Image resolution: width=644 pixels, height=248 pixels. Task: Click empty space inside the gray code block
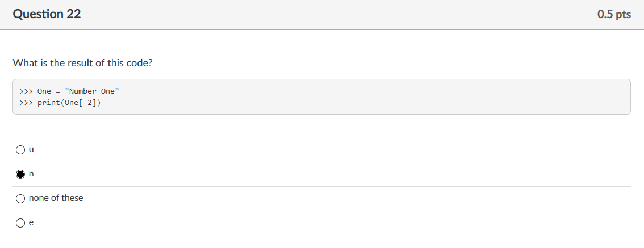point(370,97)
